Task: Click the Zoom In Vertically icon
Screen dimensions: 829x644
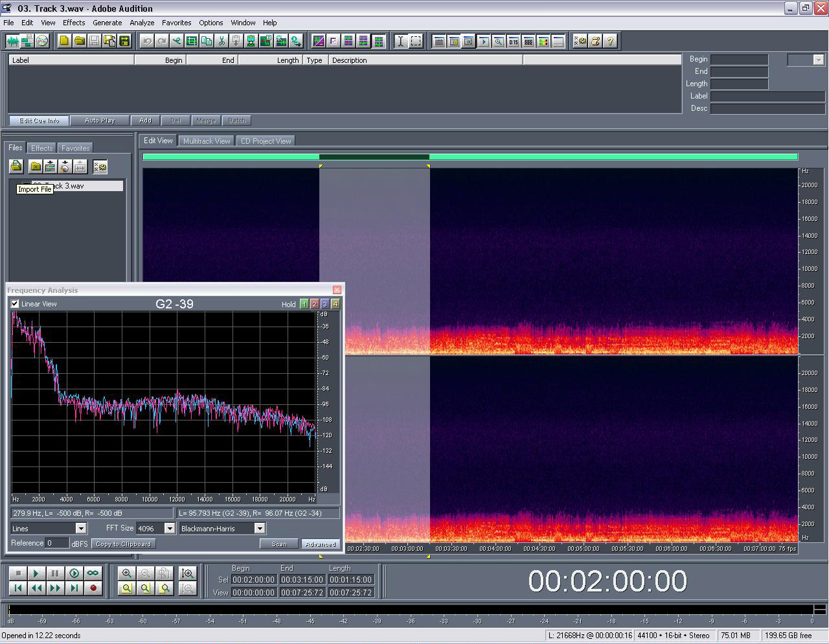Action: 188,573
